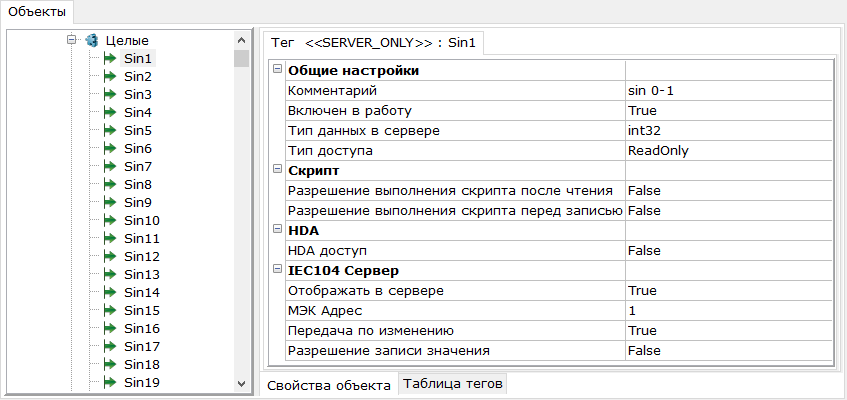Image resolution: width=847 pixels, height=400 pixels.
Task: Change Тип доступа value ReadOnly
Action: 728,151
